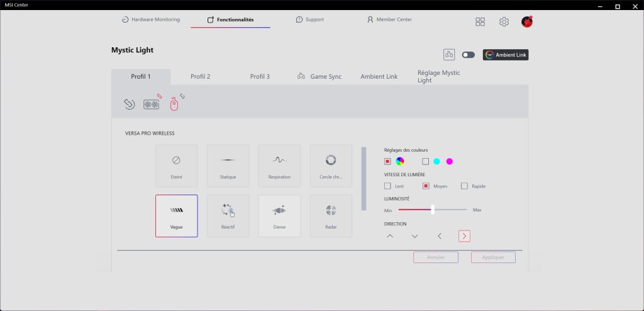Switch to the Profil 2 tab
This screenshot has height=311, width=644.
[200, 77]
